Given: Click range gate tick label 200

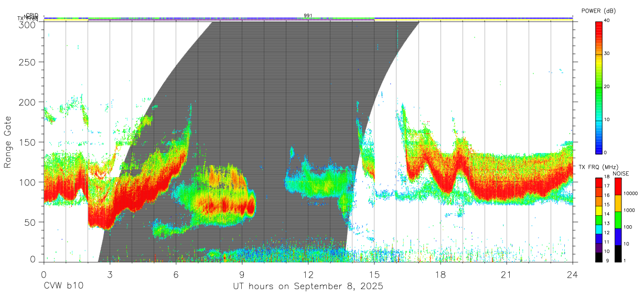Looking at the screenshot, I should [x=28, y=102].
